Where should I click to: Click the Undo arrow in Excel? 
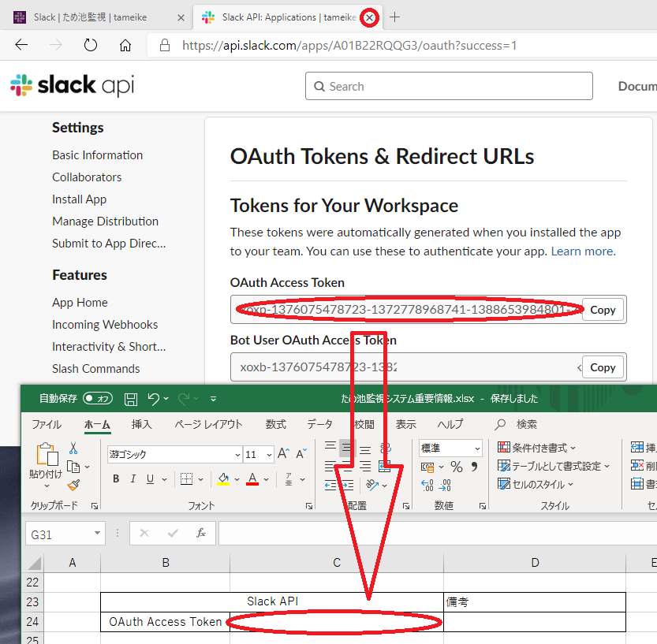click(154, 399)
